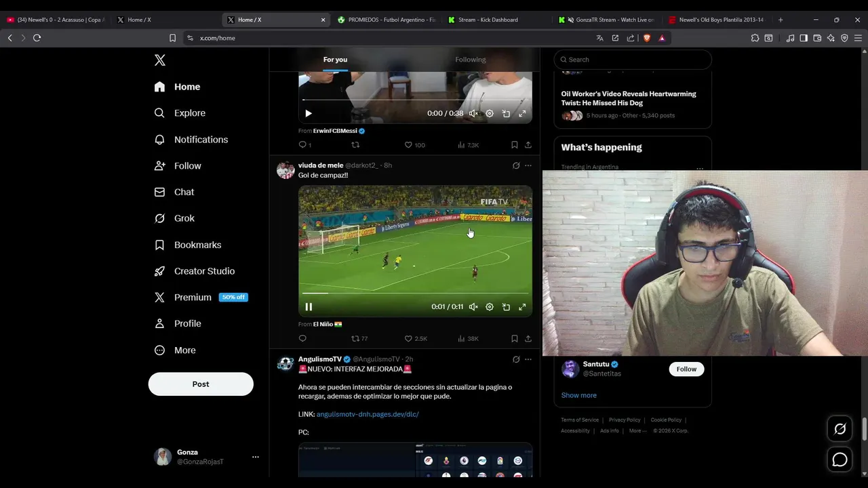This screenshot has height=488, width=868.
Task: Enter fullscreen on the Gol de campaz video
Action: pos(522,307)
